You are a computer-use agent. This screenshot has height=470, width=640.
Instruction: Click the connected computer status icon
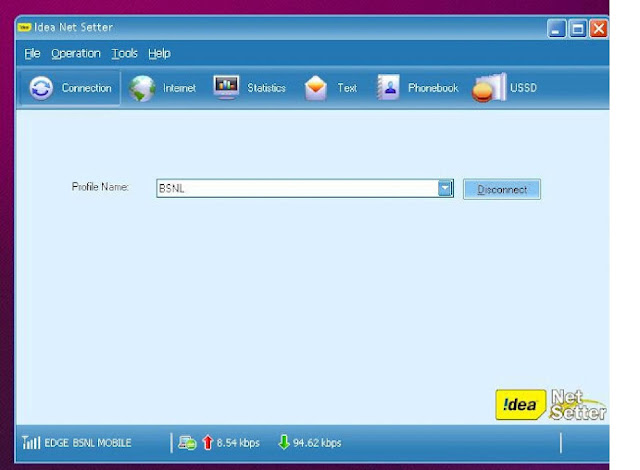click(x=187, y=443)
